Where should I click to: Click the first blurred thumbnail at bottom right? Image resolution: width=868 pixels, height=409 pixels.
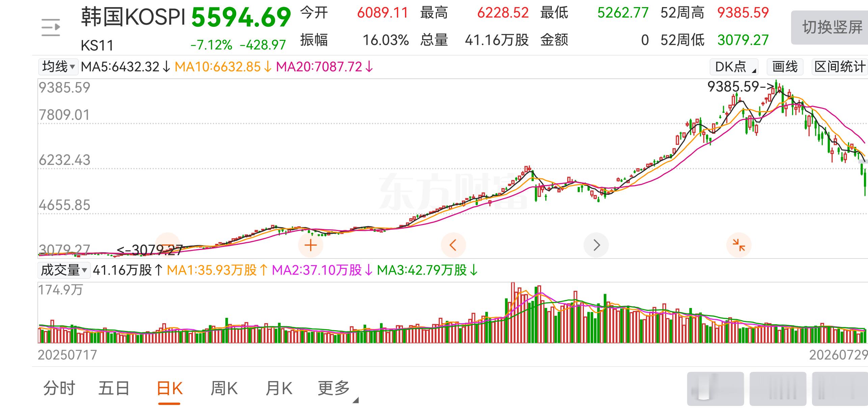point(715,389)
